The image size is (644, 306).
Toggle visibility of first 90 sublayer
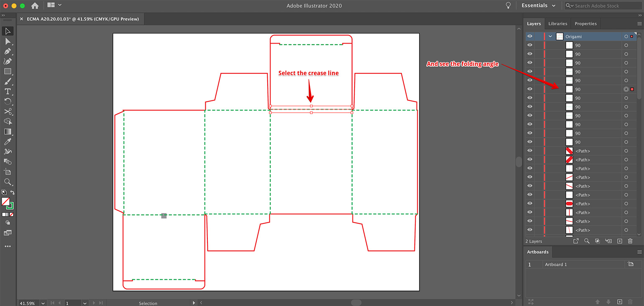click(530, 45)
